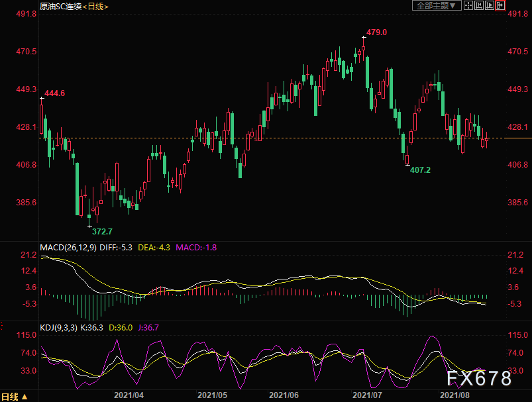Click the D:36.0 value
Image resolution: width=532 pixels, height=402 pixels.
coord(121,328)
